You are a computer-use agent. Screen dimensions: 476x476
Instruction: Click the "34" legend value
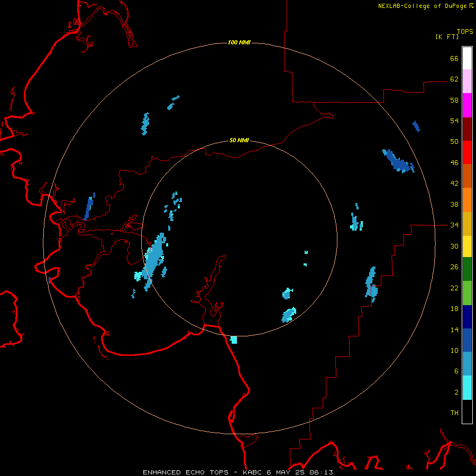tap(454, 225)
